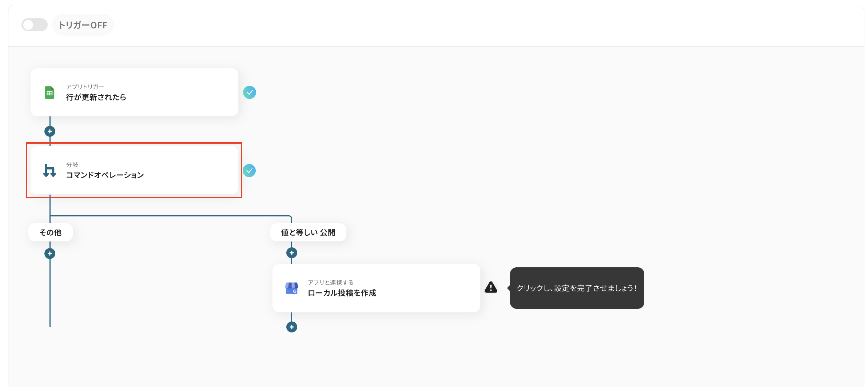
Task: Click the branch (分岐) icon on コマンドオペレーション
Action: coord(49,170)
